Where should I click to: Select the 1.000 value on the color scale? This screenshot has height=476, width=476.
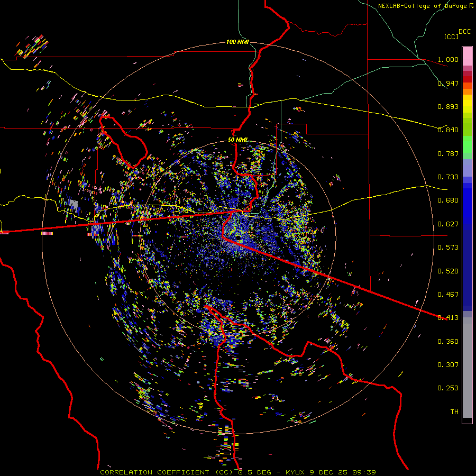click(448, 59)
